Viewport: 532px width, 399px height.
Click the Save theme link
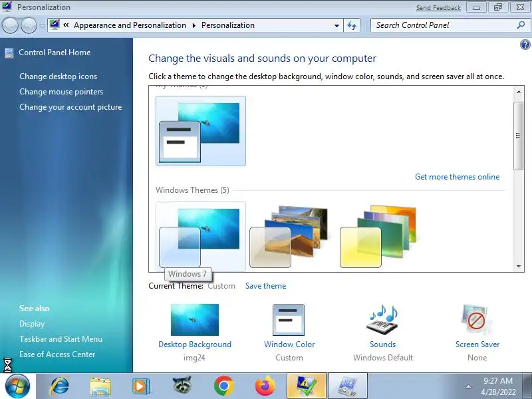[x=265, y=286]
